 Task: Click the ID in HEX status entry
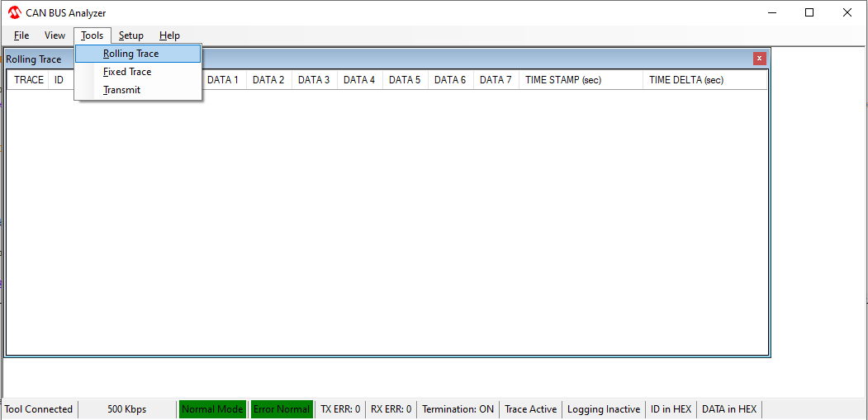pos(671,409)
